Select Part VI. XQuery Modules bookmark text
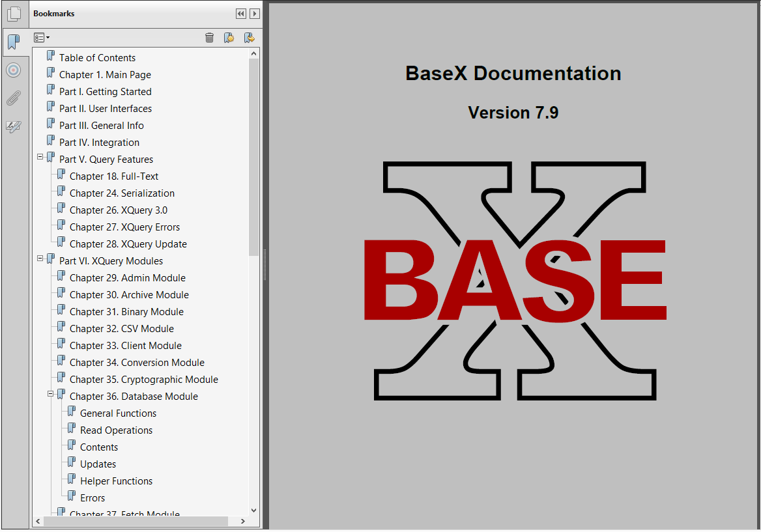The width and height of the screenshot is (761, 532). (111, 261)
